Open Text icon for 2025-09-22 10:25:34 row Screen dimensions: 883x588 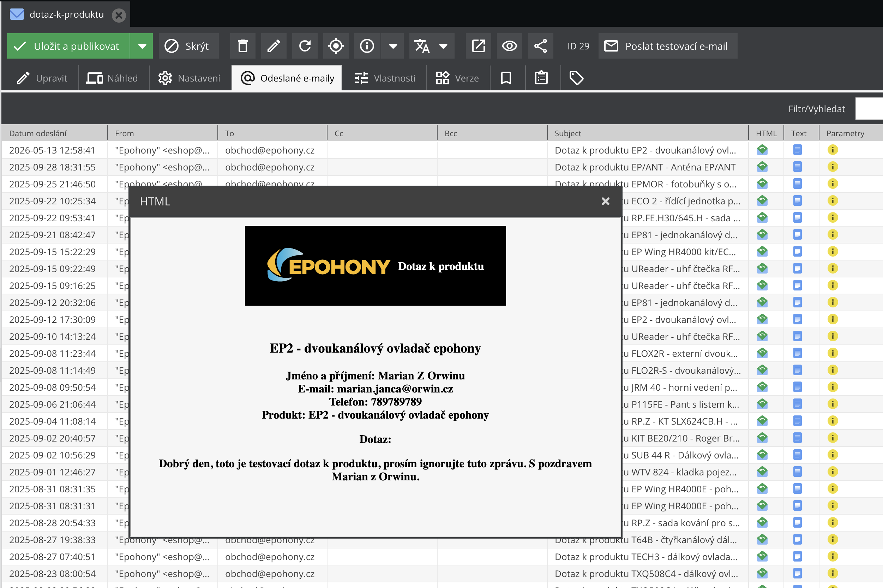pos(798,200)
